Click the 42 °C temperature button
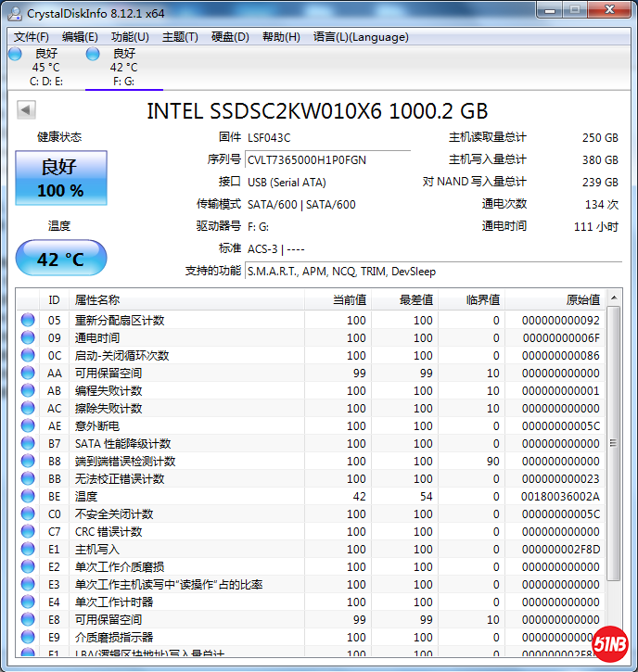This screenshot has width=638, height=672. coord(61,260)
